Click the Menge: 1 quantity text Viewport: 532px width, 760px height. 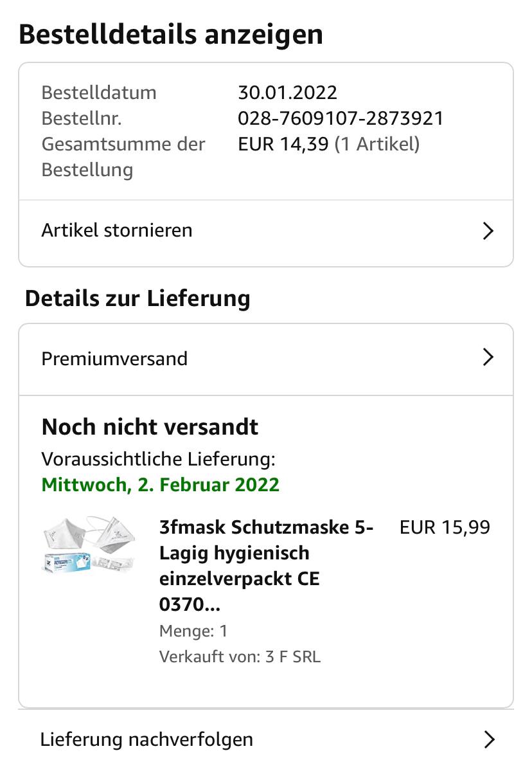tap(193, 631)
